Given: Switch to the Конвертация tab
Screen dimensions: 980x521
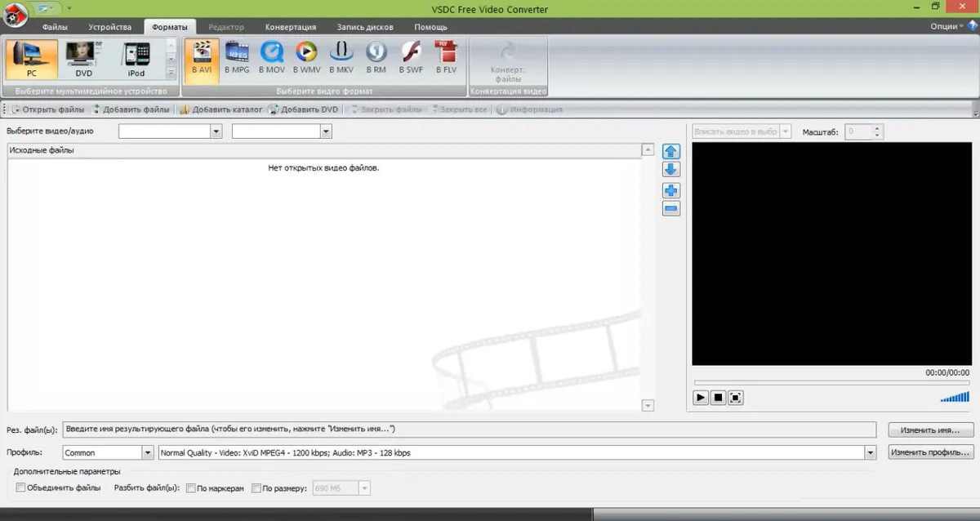Looking at the screenshot, I should coord(290,27).
